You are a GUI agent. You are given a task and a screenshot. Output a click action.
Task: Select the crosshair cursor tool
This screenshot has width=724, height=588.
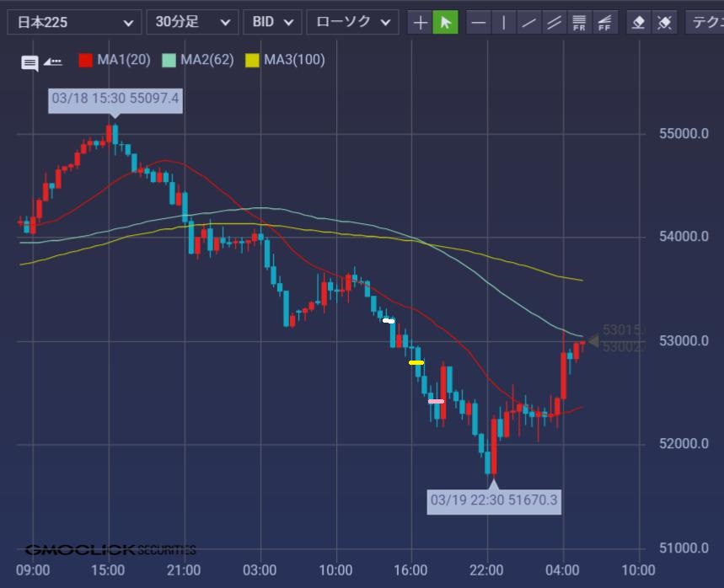click(x=420, y=22)
